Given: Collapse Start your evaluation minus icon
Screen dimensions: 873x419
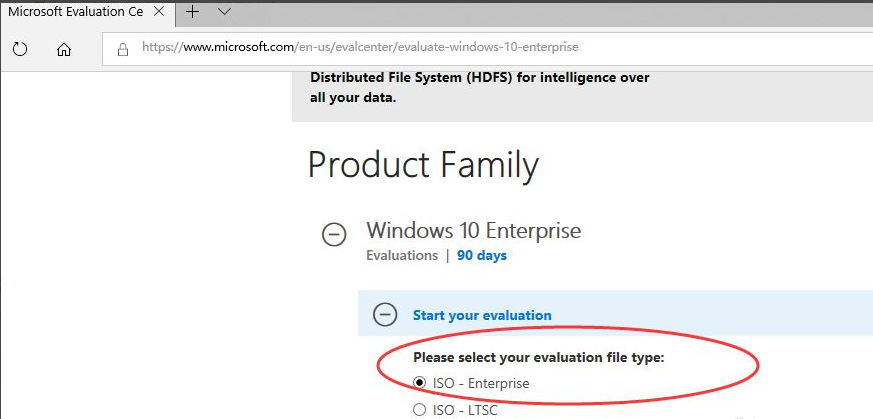Looking at the screenshot, I should coord(385,314).
